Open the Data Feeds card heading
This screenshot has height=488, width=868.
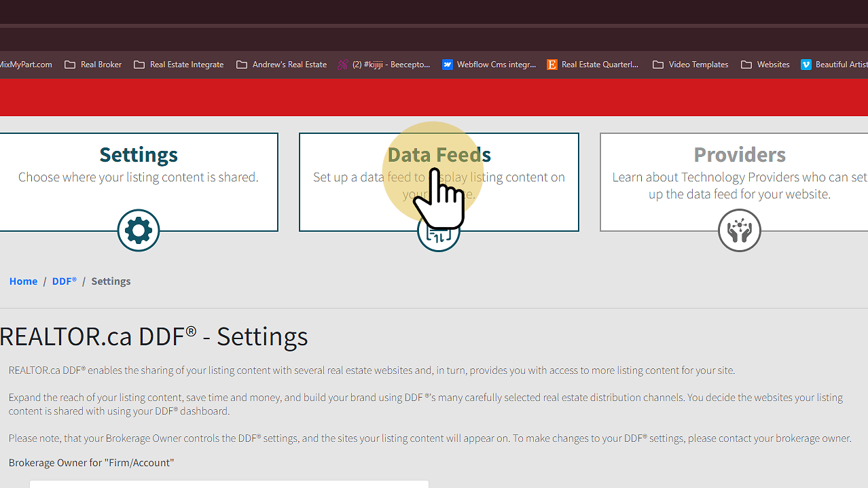click(439, 154)
